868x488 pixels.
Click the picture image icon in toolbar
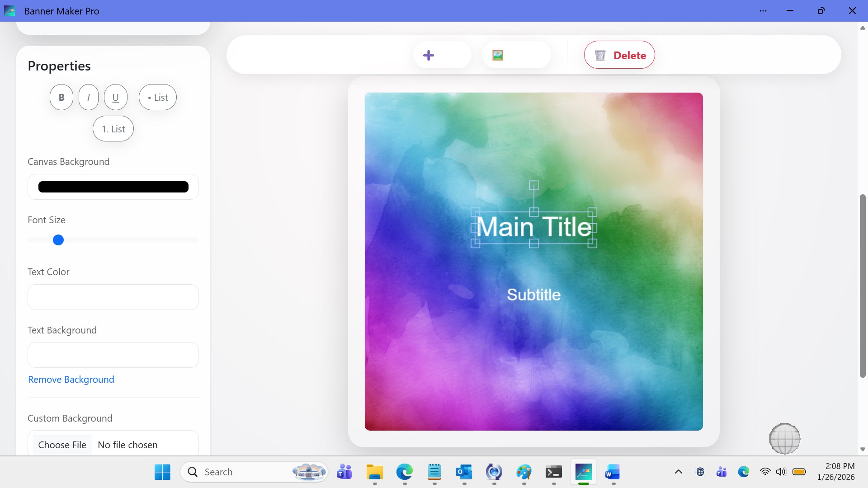click(498, 55)
